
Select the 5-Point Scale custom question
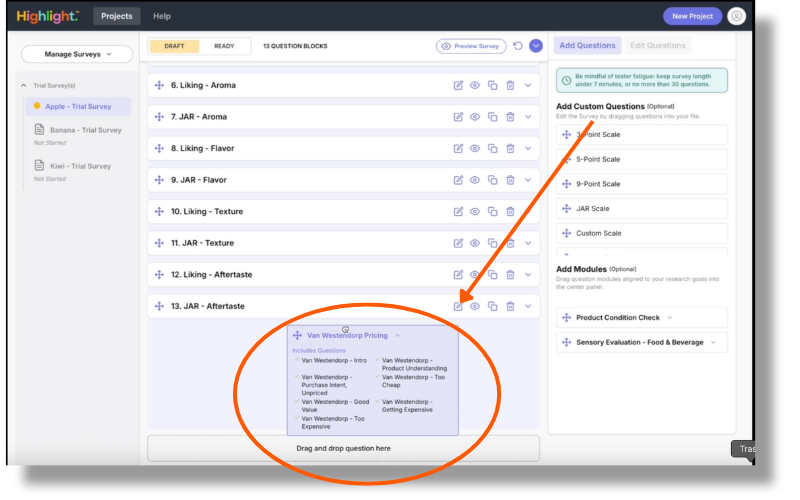point(642,159)
